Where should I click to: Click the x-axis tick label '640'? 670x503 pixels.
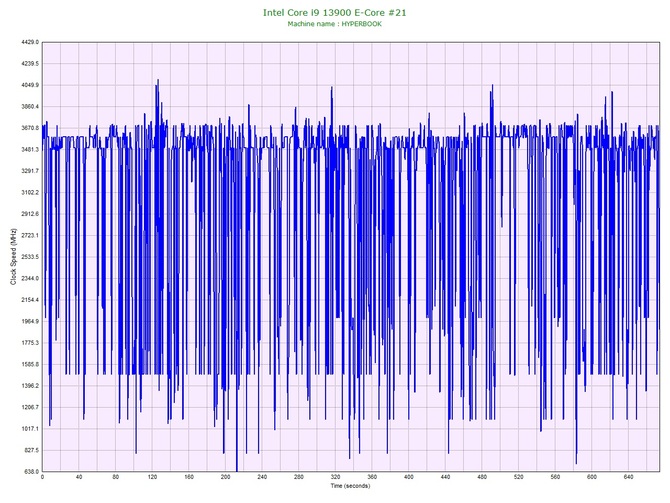629,477
